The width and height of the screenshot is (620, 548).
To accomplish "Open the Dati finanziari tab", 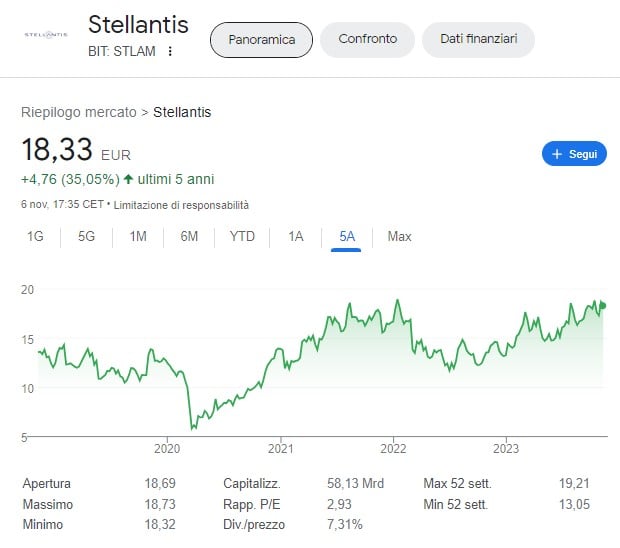I will [478, 39].
